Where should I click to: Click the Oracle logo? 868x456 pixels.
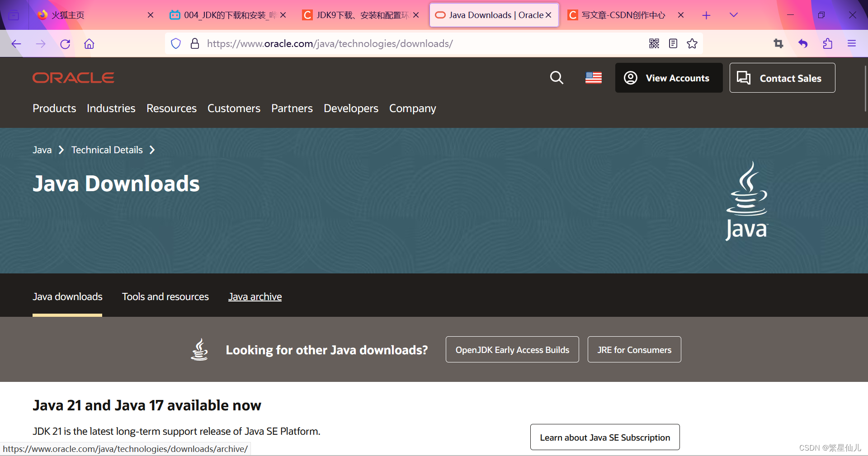click(x=73, y=78)
